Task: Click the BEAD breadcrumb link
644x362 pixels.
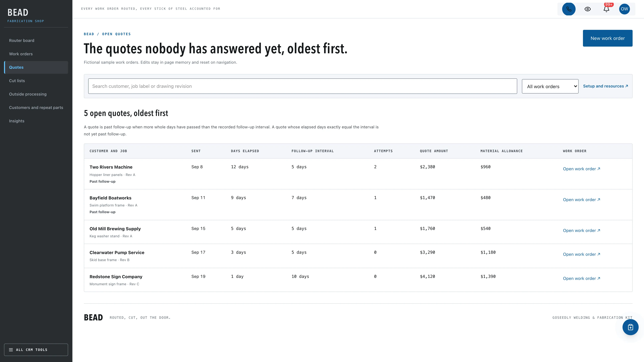Action: coord(89,34)
